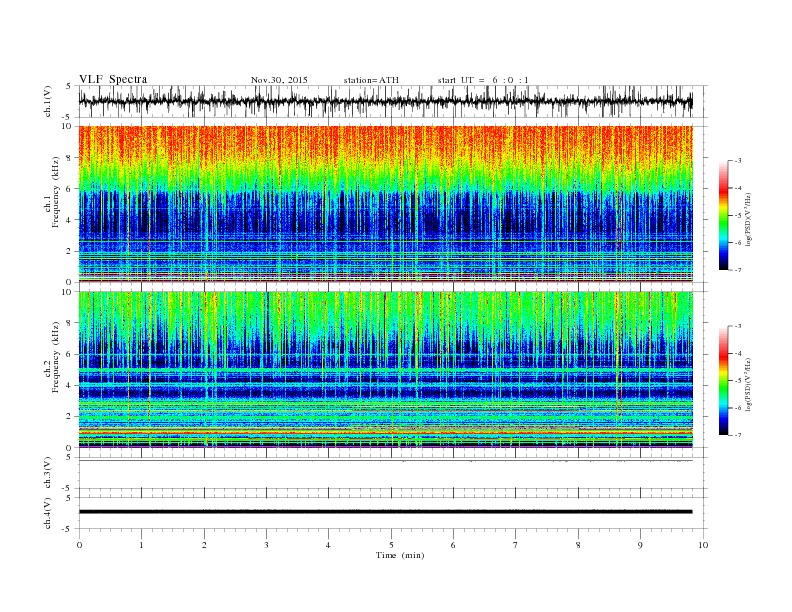The image size is (792, 612).
Task: Click the ch.1 PSD color bar
Action: point(723,215)
